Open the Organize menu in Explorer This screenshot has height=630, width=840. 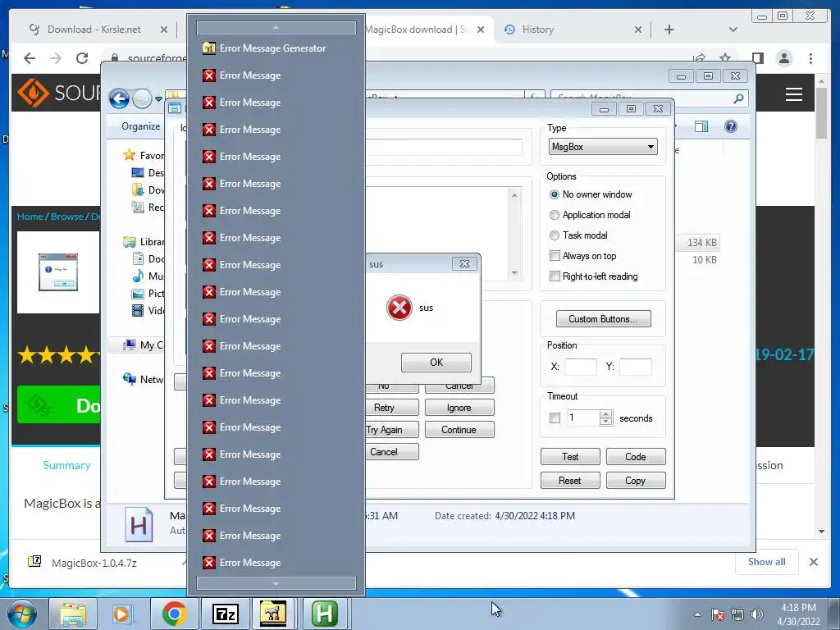[x=140, y=126]
